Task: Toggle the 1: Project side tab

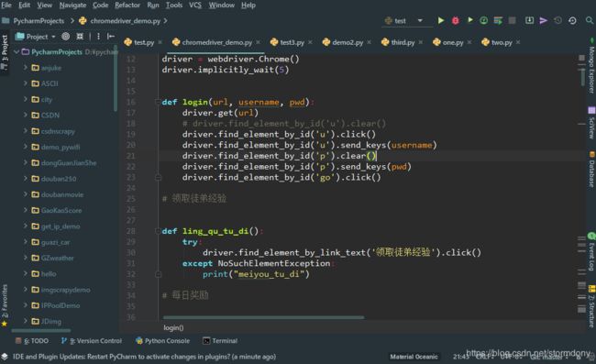Action: point(5,52)
